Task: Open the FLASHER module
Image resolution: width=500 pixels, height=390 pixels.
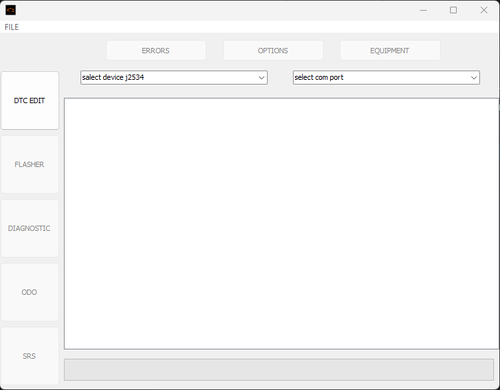Action: click(x=30, y=164)
